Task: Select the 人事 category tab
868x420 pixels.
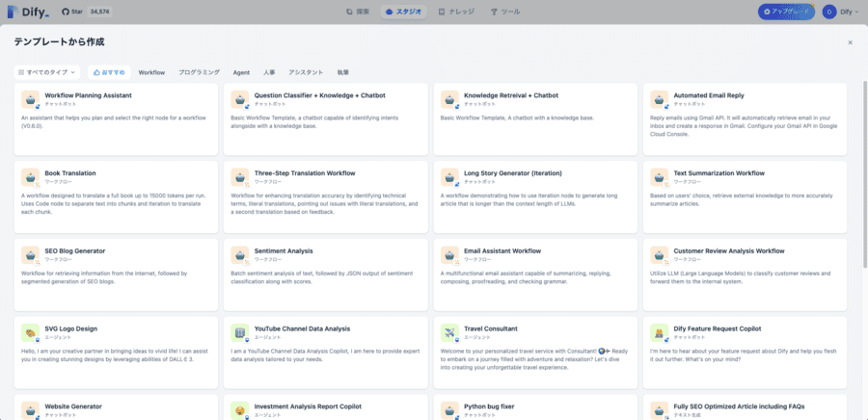Action: coord(269,72)
